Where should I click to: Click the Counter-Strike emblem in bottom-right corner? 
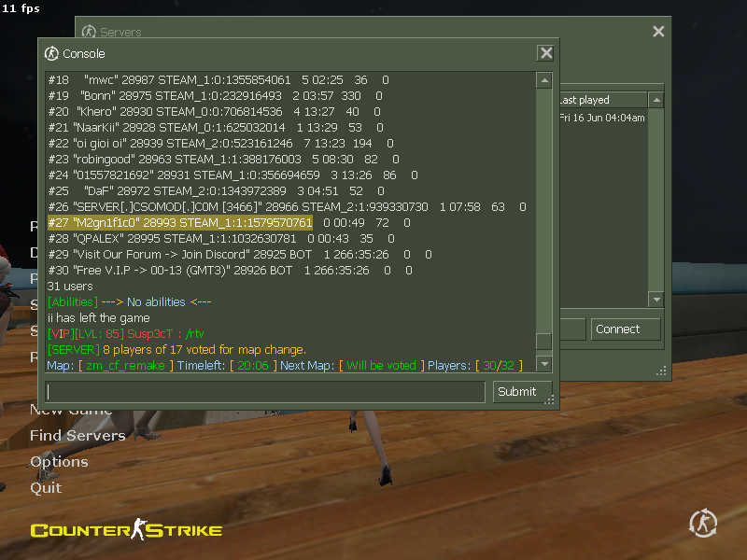(x=703, y=524)
